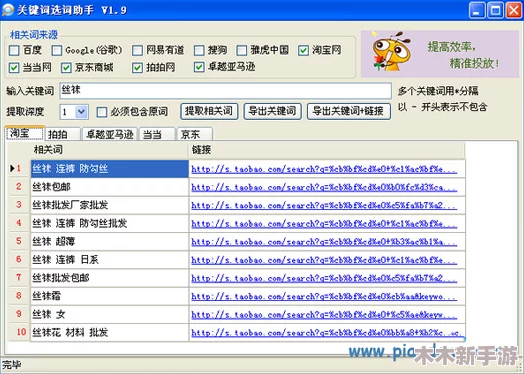Open the taobao link in row 1
This screenshot has width=524, height=374.
(x=324, y=169)
